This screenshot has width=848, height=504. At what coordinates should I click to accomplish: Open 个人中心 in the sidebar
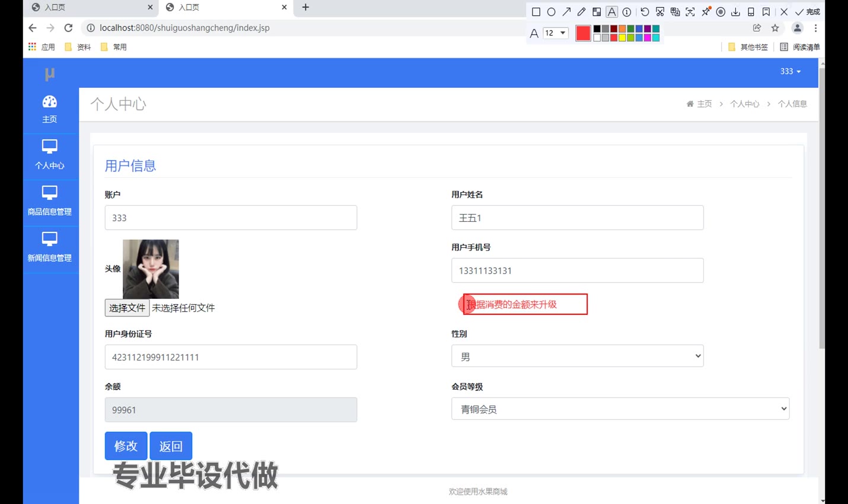50,155
